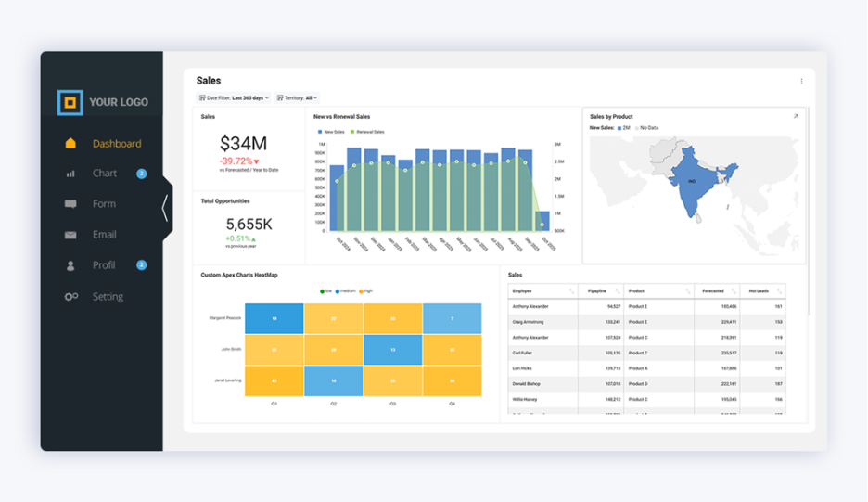The width and height of the screenshot is (868, 502).
Task: Sort the table by the Forecasted column header
Action: pos(713,291)
